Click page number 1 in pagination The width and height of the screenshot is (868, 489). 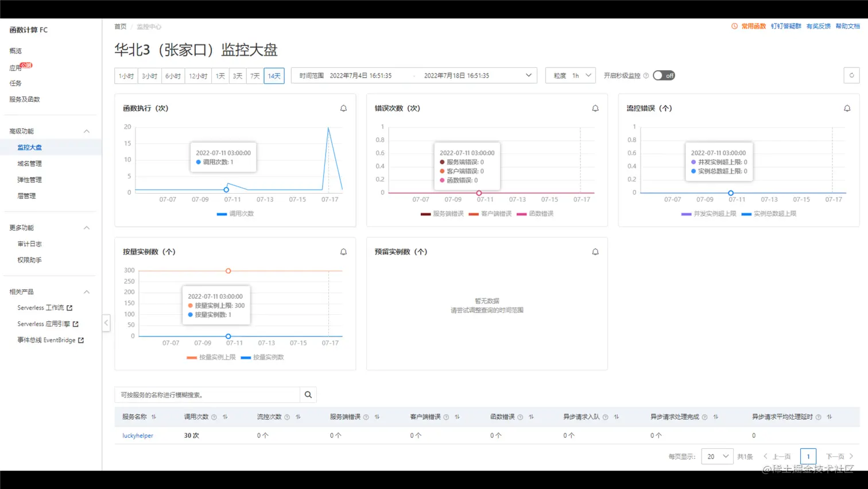point(808,456)
